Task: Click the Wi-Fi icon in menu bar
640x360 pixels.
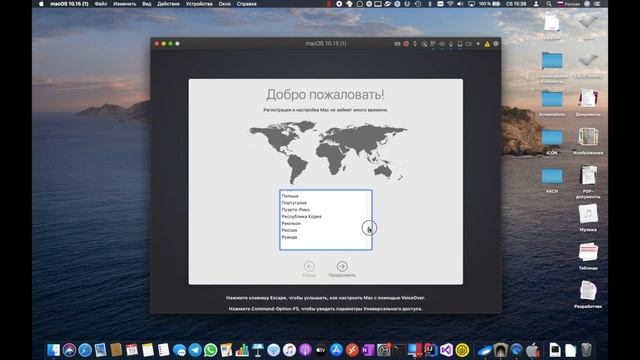Action: (450, 4)
